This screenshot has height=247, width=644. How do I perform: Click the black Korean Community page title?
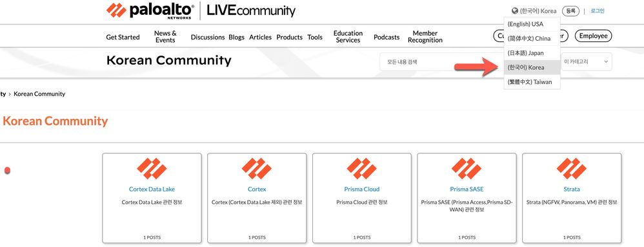coord(169,61)
